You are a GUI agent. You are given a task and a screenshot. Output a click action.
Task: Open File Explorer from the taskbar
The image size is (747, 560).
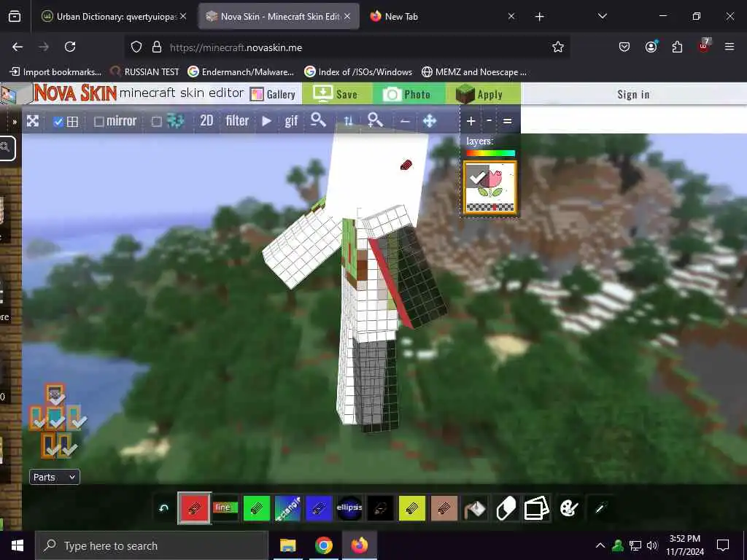(287, 545)
